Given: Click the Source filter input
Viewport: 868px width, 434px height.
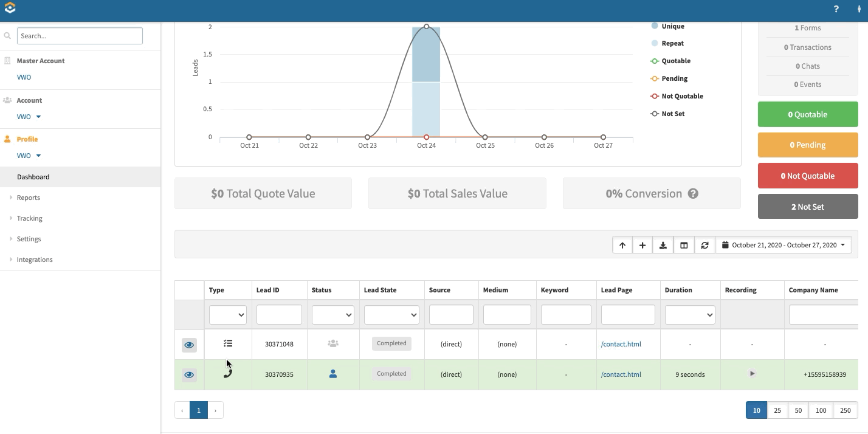Looking at the screenshot, I should [x=451, y=315].
